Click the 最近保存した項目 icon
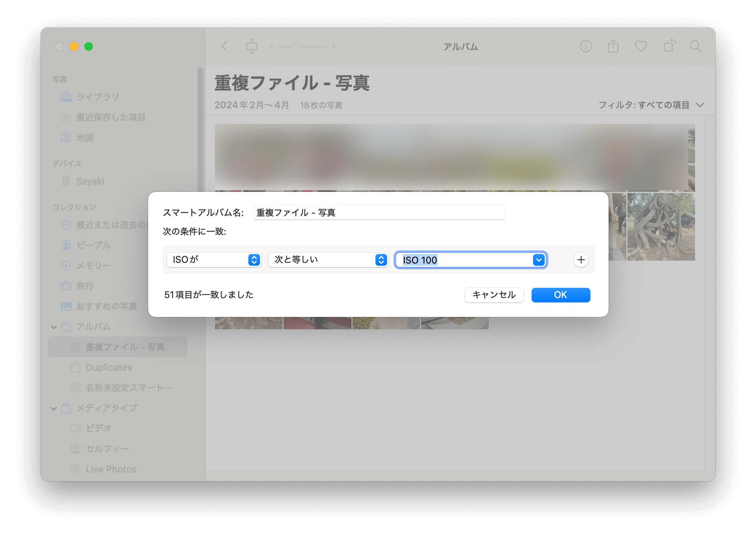The image size is (756, 535). tap(66, 117)
